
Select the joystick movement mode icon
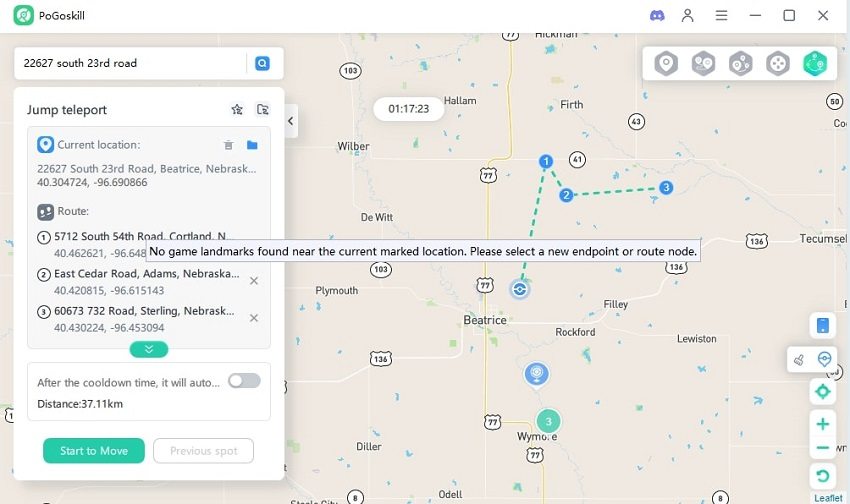(x=777, y=64)
